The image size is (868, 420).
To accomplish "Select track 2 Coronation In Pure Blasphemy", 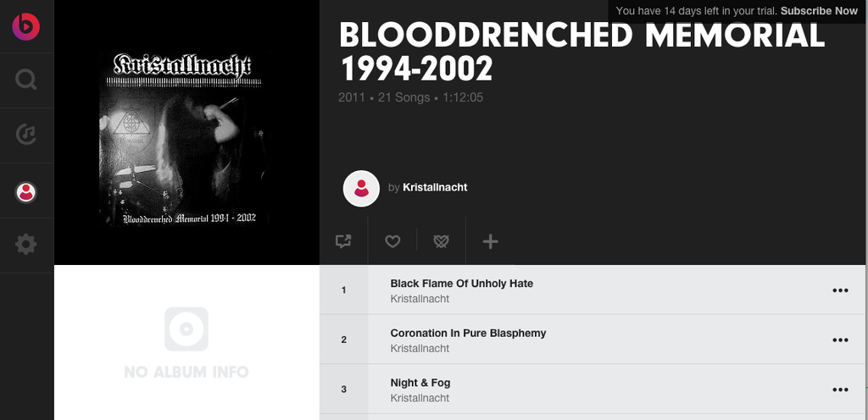I will tap(593, 340).
